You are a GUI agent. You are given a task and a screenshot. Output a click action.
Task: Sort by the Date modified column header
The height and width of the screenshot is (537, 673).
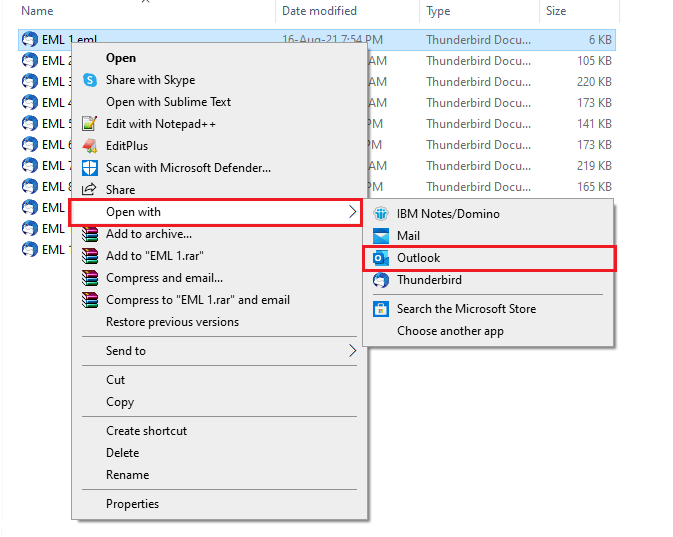coord(319,11)
